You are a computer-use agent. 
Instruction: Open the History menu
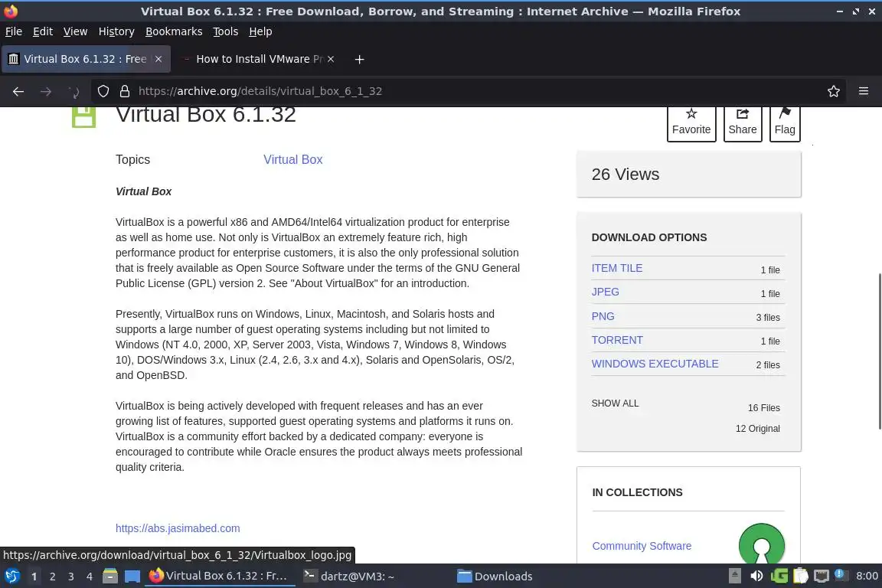[x=116, y=31]
